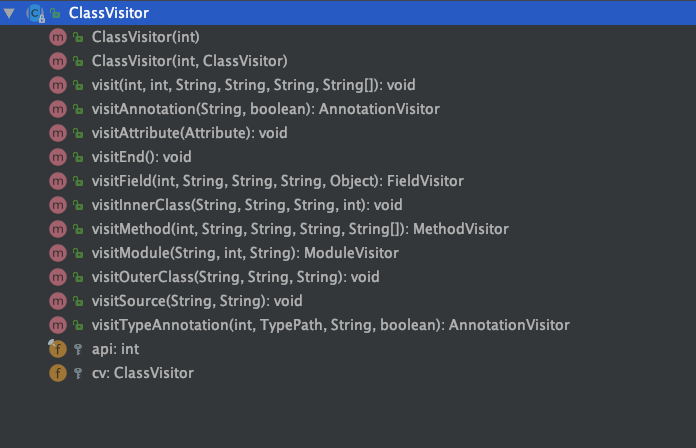Collapse the ClassVisitor tree node arrow
This screenshot has width=696, height=448.
point(9,13)
